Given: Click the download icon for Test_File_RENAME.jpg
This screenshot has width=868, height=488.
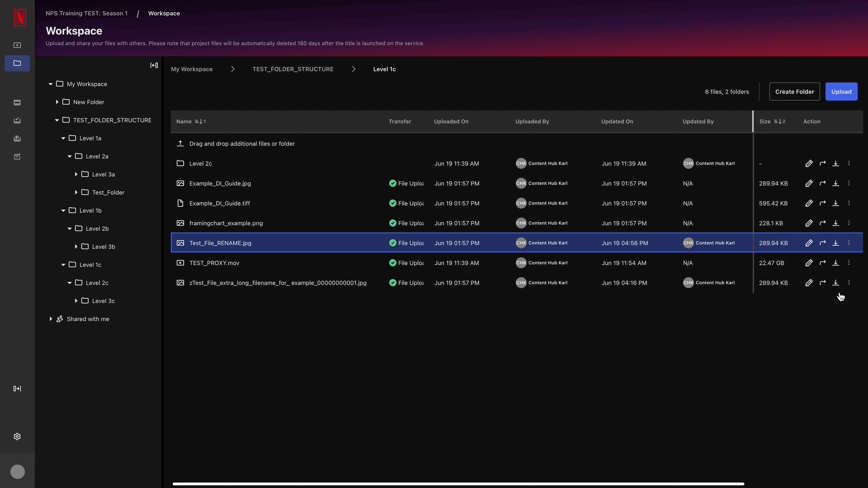Looking at the screenshot, I should (835, 243).
